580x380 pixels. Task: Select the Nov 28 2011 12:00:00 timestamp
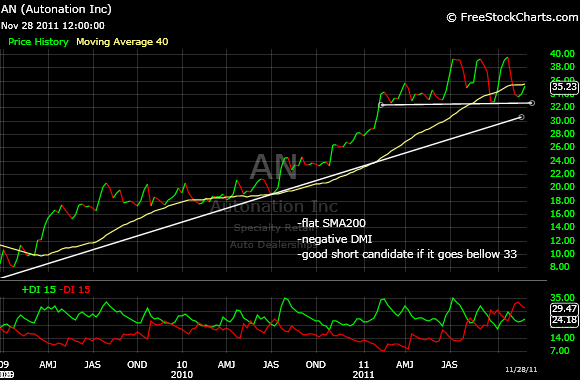53,26
